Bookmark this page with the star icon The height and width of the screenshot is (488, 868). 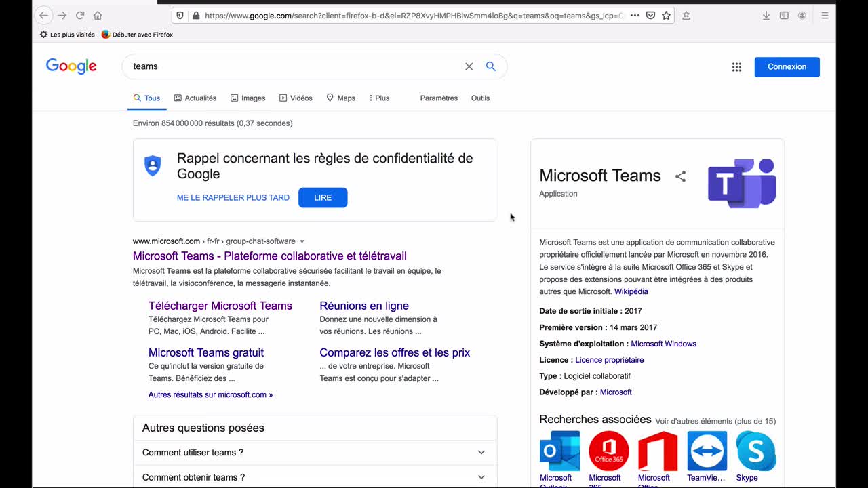tap(667, 15)
